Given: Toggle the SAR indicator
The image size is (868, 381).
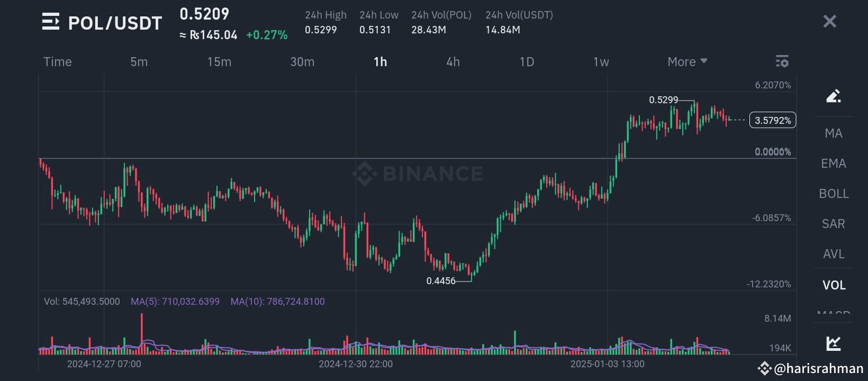Looking at the screenshot, I should click(833, 224).
